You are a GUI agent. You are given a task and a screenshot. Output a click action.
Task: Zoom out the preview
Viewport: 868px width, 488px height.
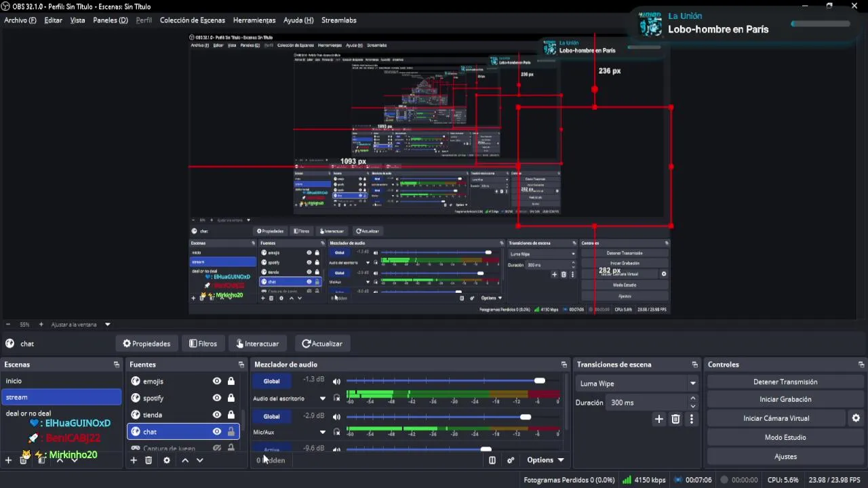(8, 325)
